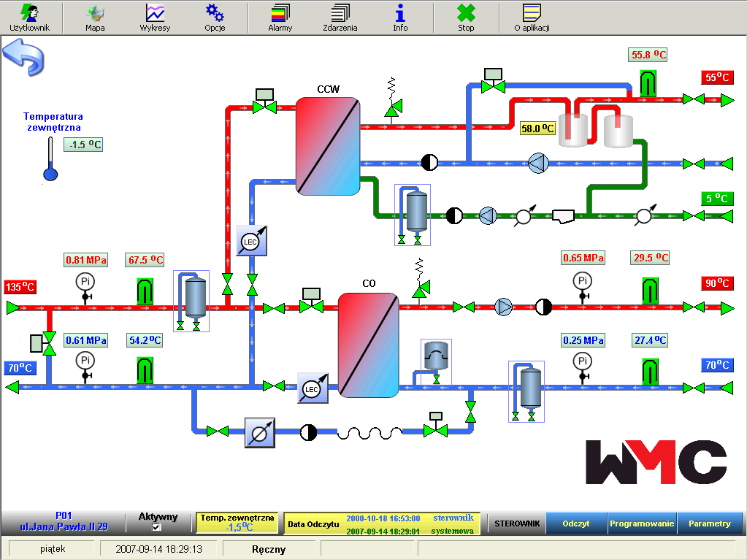
Task: Click the 27.4 °C temperature value
Action: point(651,340)
